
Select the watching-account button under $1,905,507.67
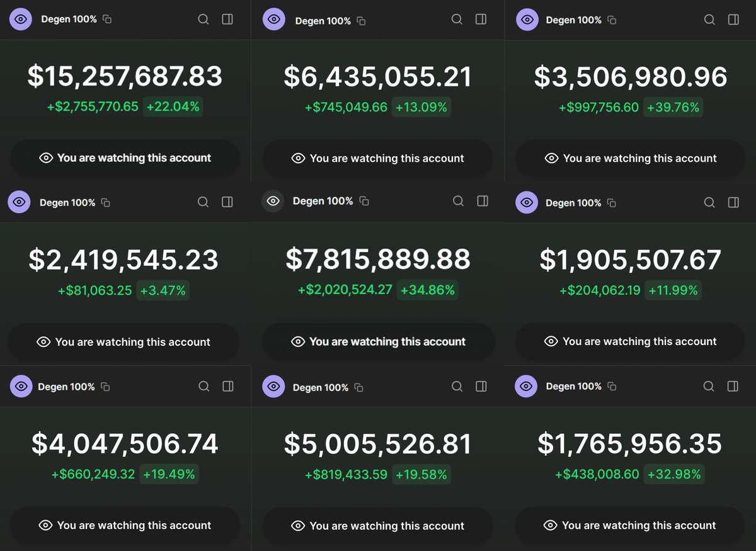(x=631, y=341)
